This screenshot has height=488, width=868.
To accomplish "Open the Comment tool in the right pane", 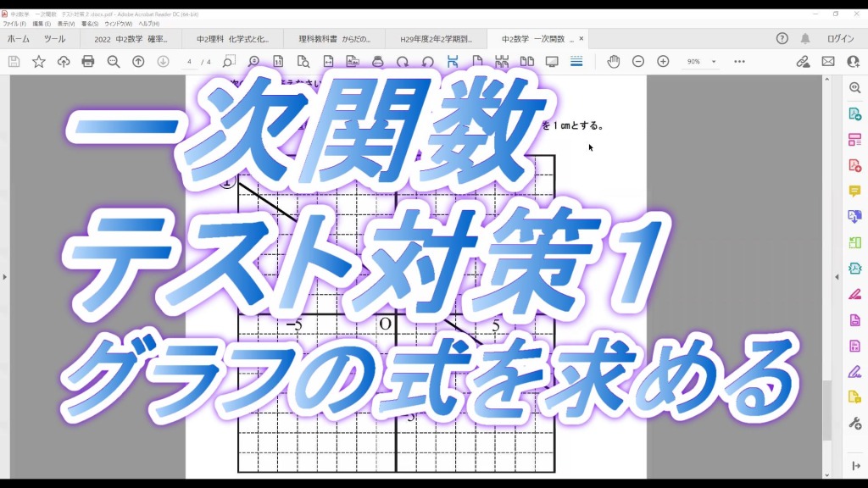I will 854,191.
